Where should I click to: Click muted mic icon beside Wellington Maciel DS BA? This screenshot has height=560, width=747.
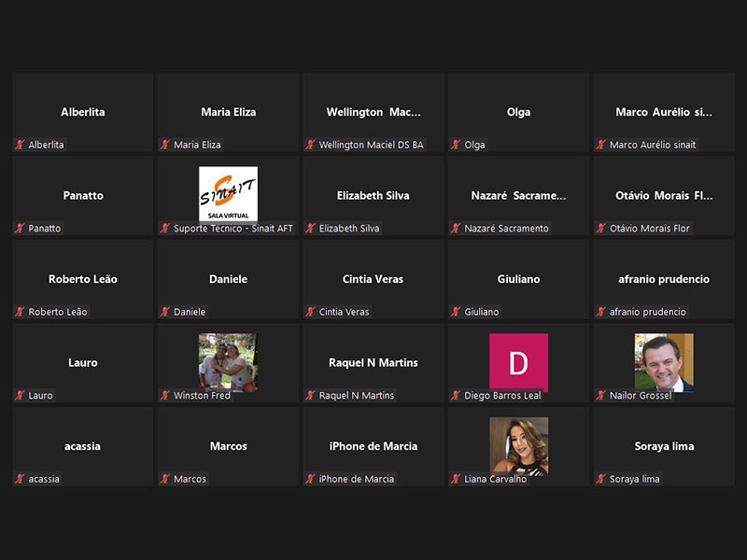click(311, 145)
